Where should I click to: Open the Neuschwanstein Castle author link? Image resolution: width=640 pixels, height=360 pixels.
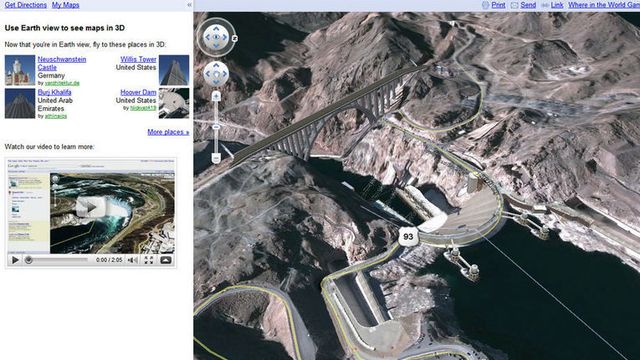click(62, 83)
